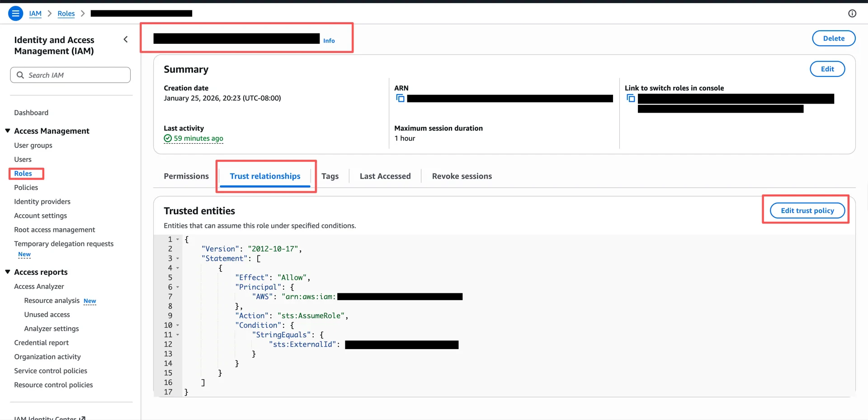868x420 pixels.
Task: Collapse the Access reports section
Action: (x=8, y=272)
